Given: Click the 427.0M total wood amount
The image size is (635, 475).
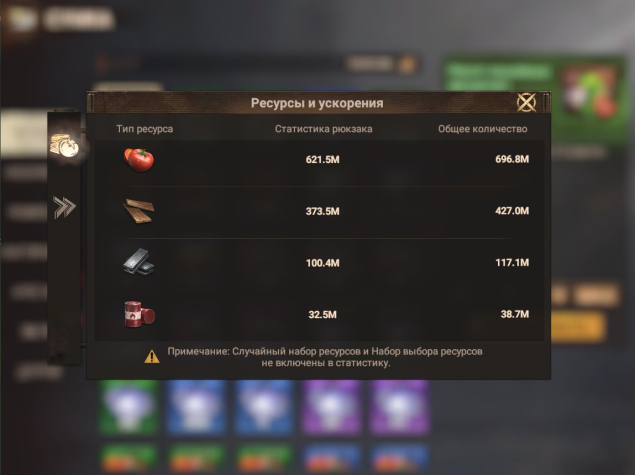Looking at the screenshot, I should [512, 211].
